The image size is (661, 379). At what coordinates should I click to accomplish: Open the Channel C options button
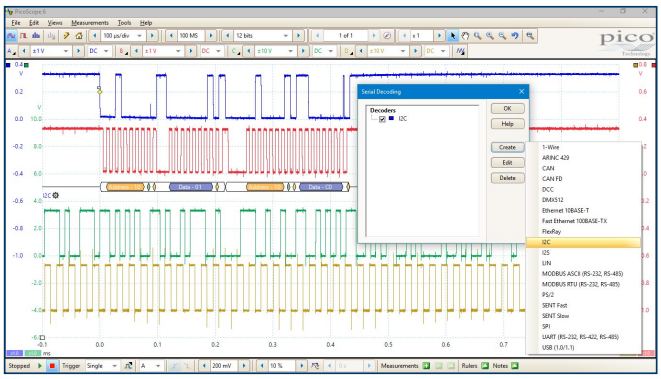(x=236, y=51)
